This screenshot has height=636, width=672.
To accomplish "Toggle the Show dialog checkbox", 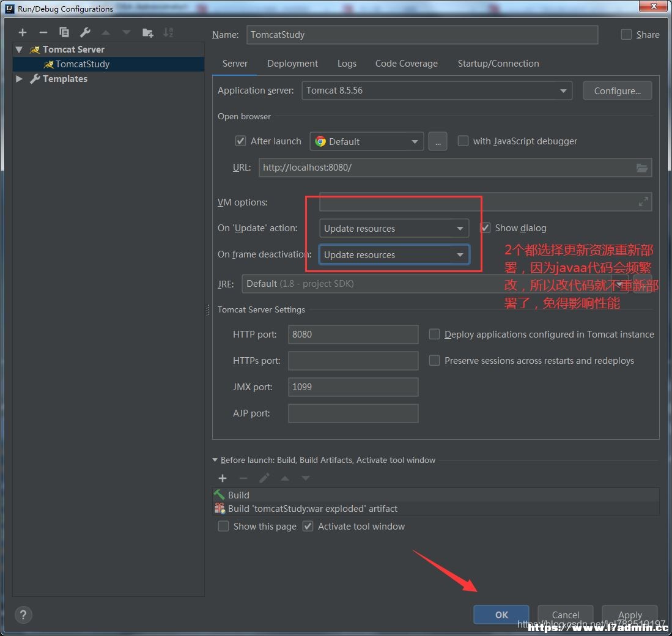I will [485, 227].
